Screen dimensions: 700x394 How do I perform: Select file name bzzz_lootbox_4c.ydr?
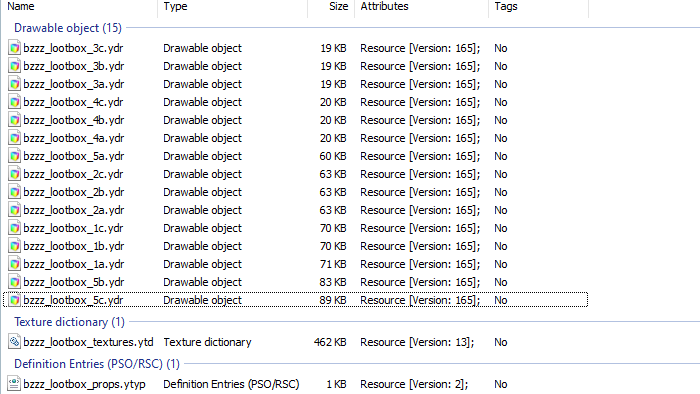click(73, 102)
